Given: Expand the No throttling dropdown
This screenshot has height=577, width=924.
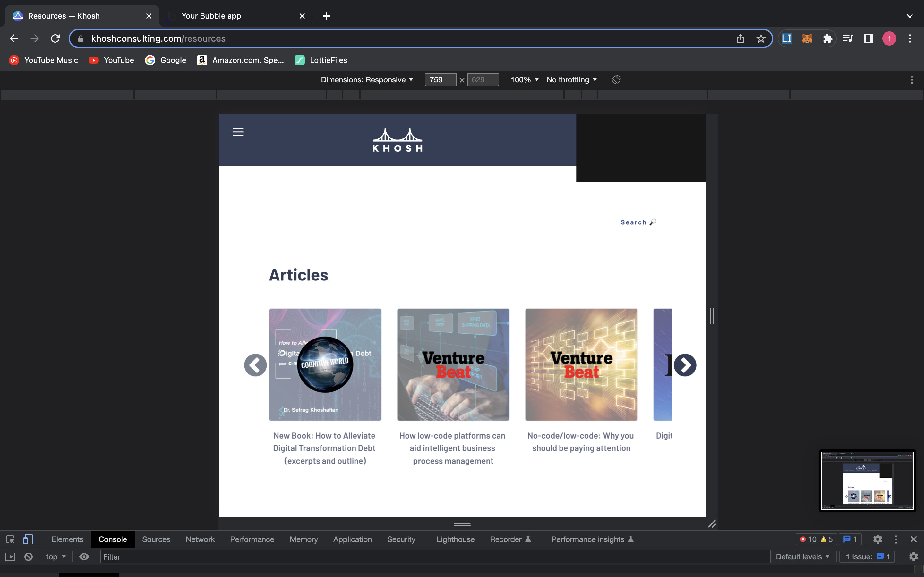Looking at the screenshot, I should pyautogui.click(x=571, y=79).
